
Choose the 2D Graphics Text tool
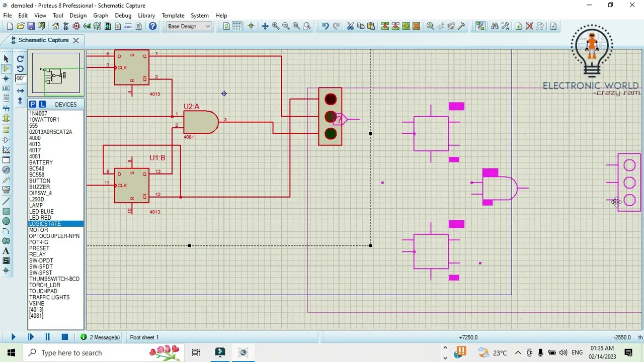[6, 251]
